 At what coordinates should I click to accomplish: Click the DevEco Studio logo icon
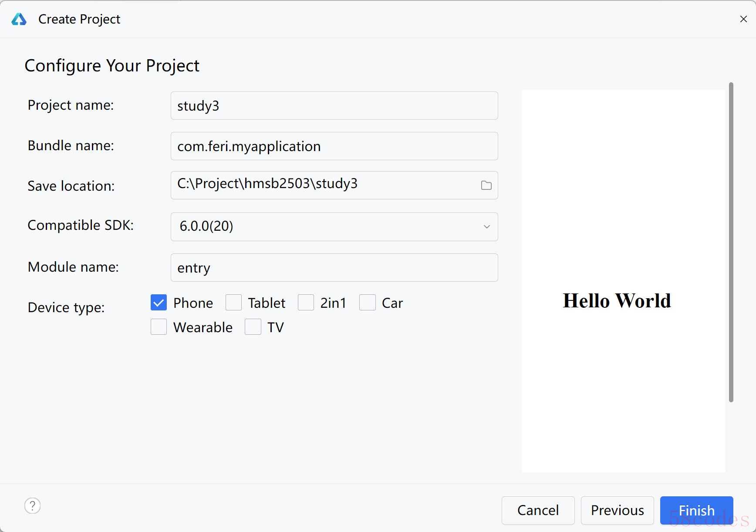19,19
